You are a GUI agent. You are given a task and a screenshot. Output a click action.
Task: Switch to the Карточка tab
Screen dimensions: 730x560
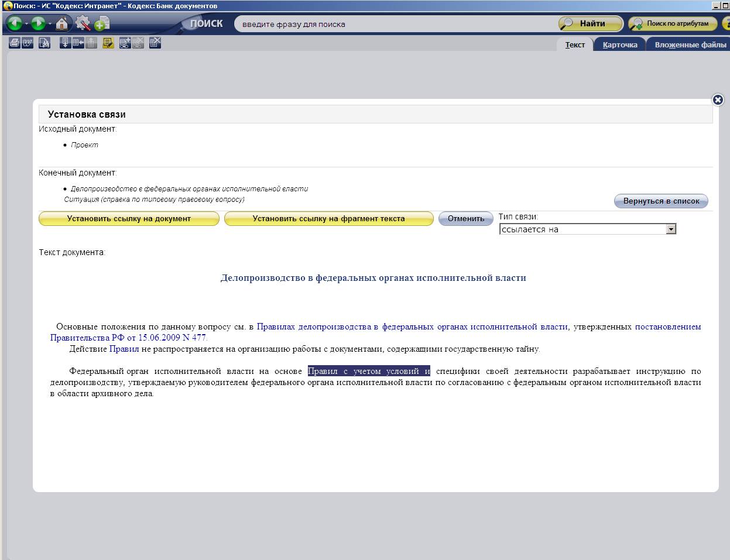[x=619, y=44]
